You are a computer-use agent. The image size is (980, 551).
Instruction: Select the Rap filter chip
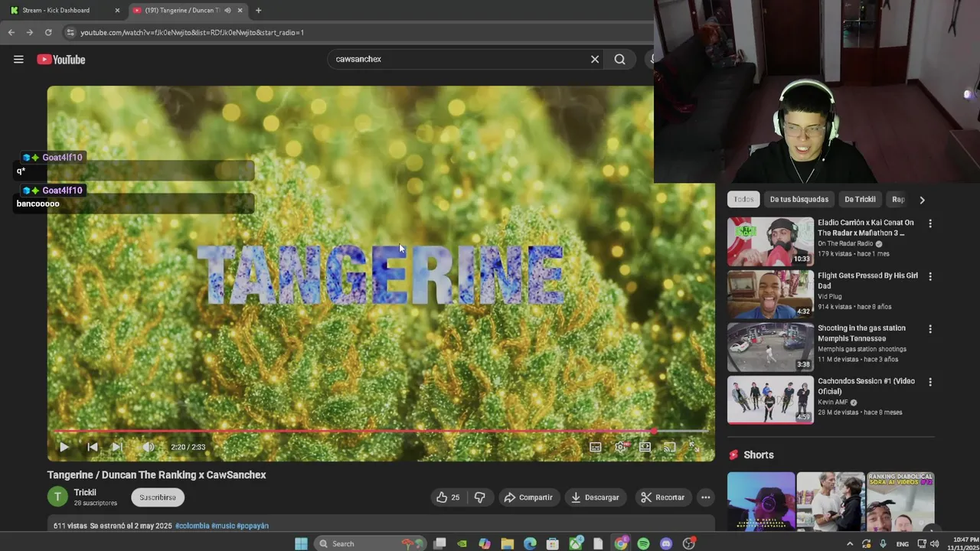coord(899,199)
